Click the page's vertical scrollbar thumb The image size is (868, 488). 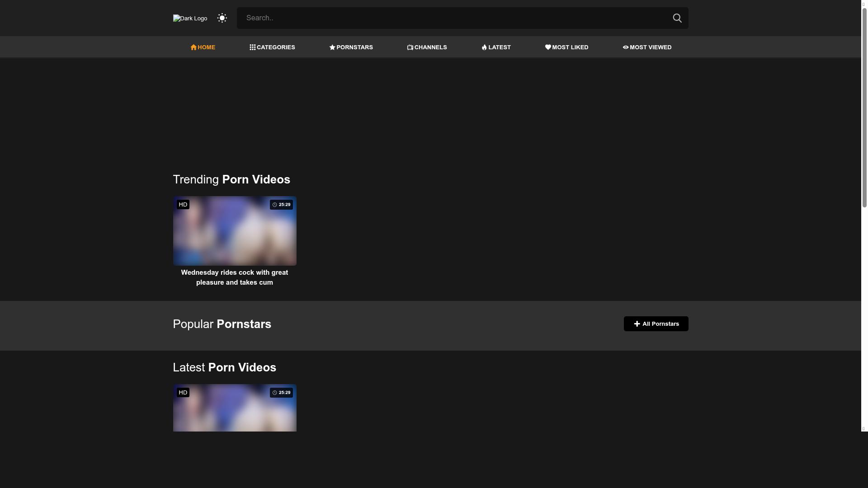coord(864,107)
